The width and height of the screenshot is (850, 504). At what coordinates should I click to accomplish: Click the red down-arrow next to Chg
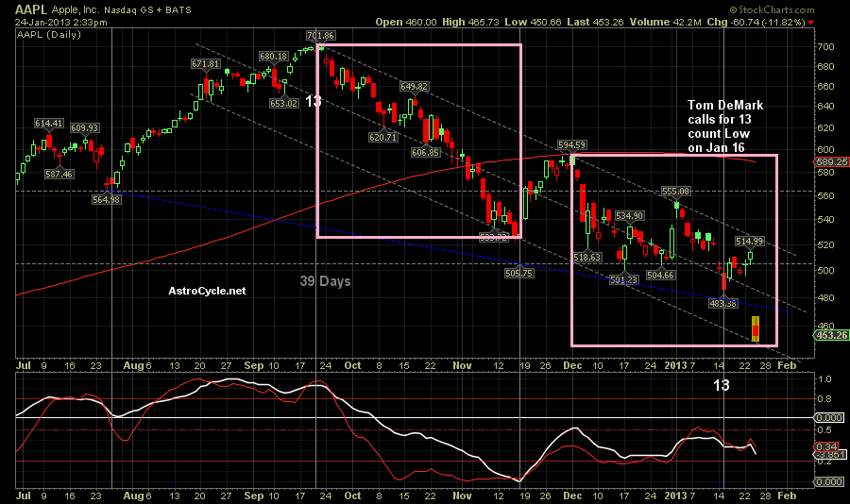810,23
